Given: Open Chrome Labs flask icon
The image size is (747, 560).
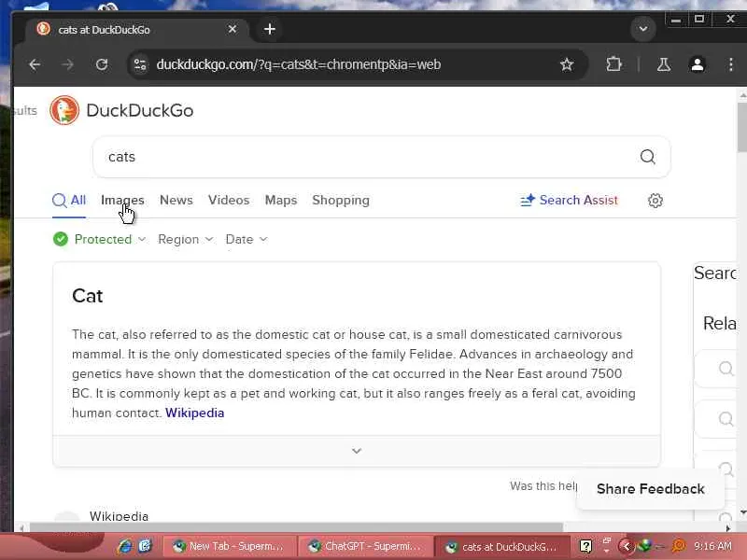Looking at the screenshot, I should [x=664, y=64].
